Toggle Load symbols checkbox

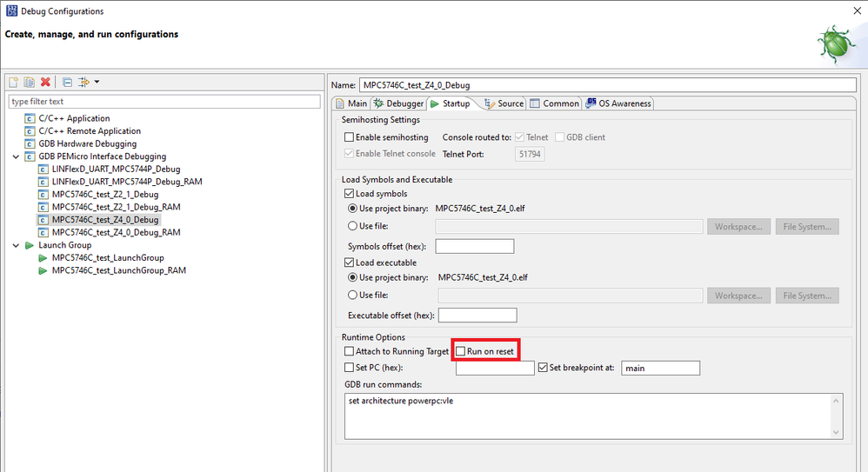350,194
